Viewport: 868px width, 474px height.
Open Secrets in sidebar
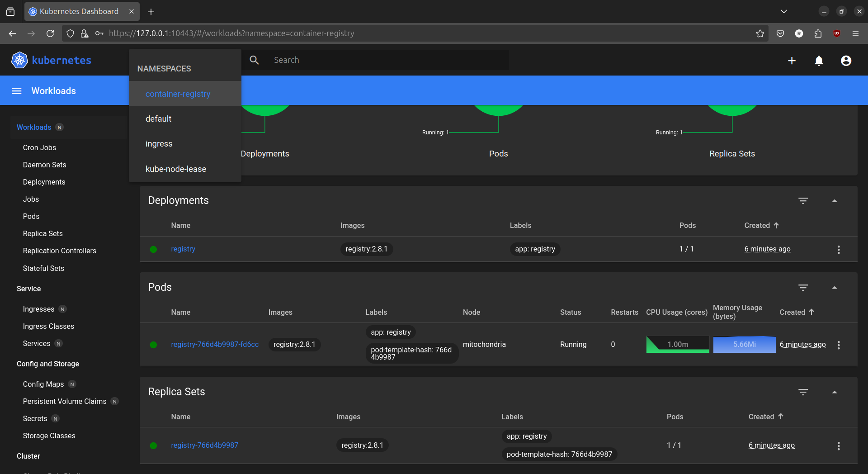click(x=35, y=418)
